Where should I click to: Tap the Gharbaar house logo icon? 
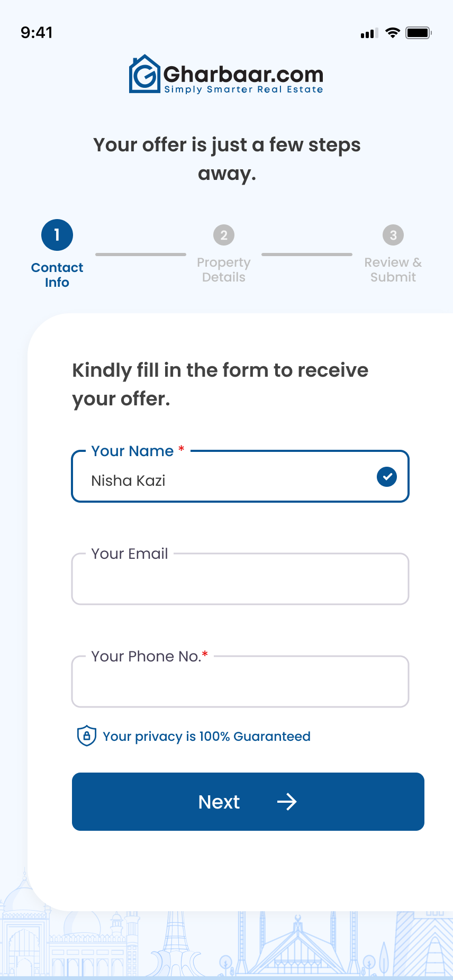144,74
